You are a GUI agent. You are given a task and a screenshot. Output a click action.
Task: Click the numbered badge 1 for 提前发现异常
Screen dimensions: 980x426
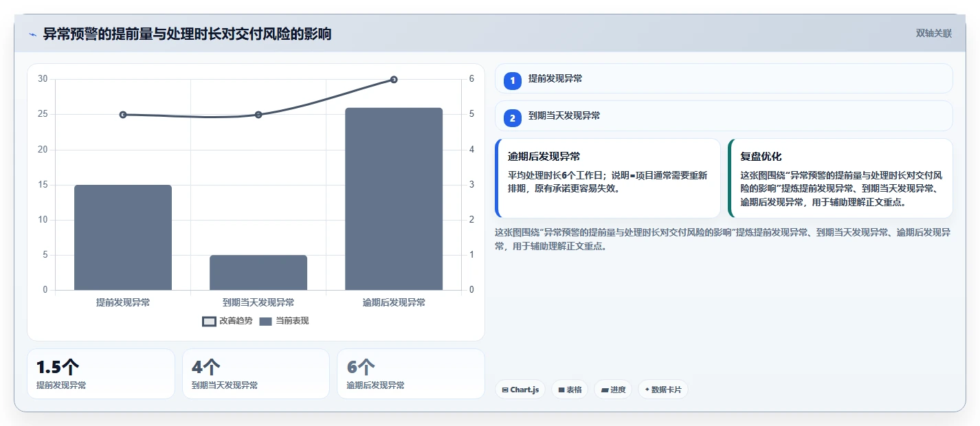point(512,81)
